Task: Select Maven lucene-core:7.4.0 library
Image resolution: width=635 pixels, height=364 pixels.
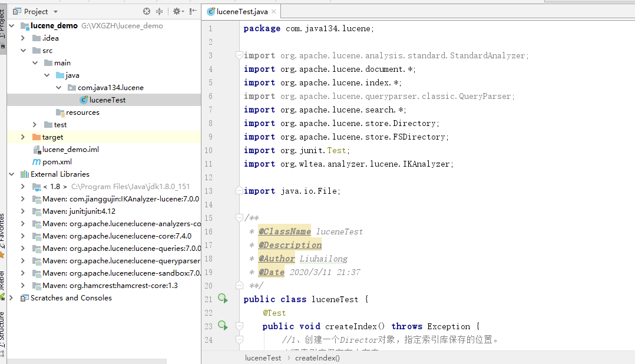Action: pos(117,236)
